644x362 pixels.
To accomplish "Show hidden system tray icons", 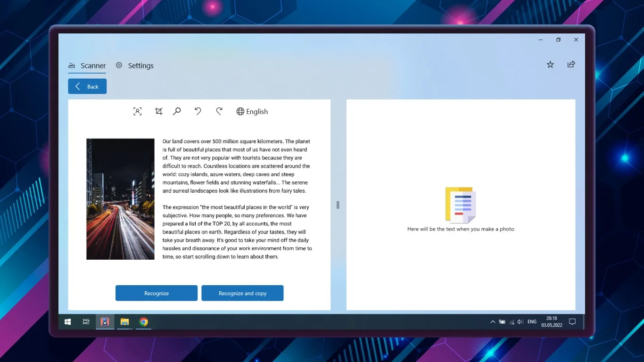I will [x=493, y=322].
